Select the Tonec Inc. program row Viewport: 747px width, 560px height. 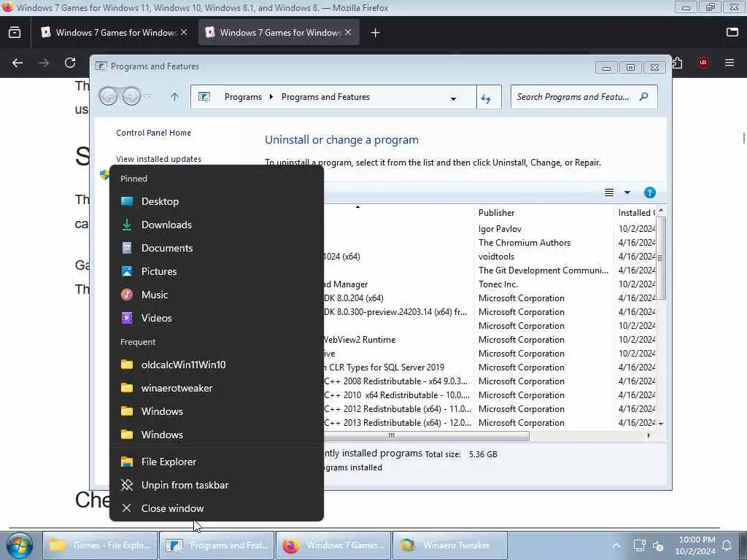tap(489, 284)
